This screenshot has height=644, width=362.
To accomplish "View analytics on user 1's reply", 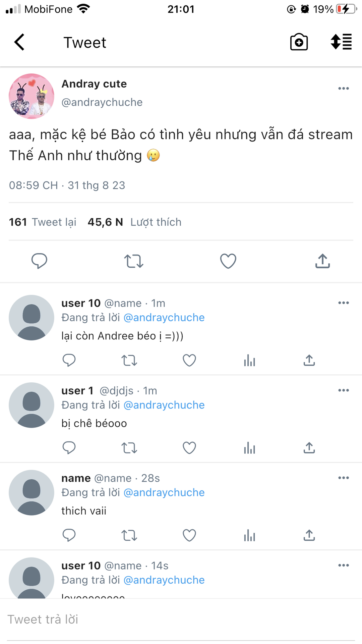I will pos(249,448).
